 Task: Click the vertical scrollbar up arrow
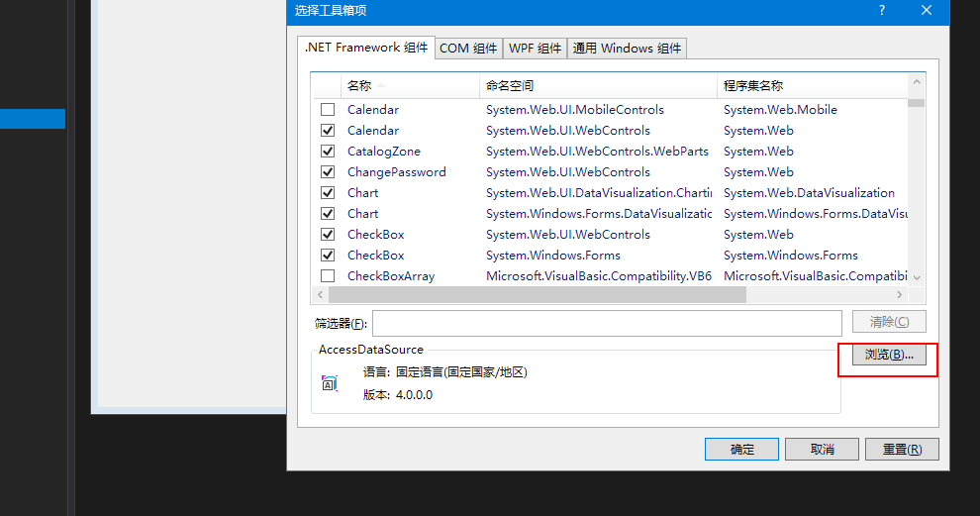917,82
